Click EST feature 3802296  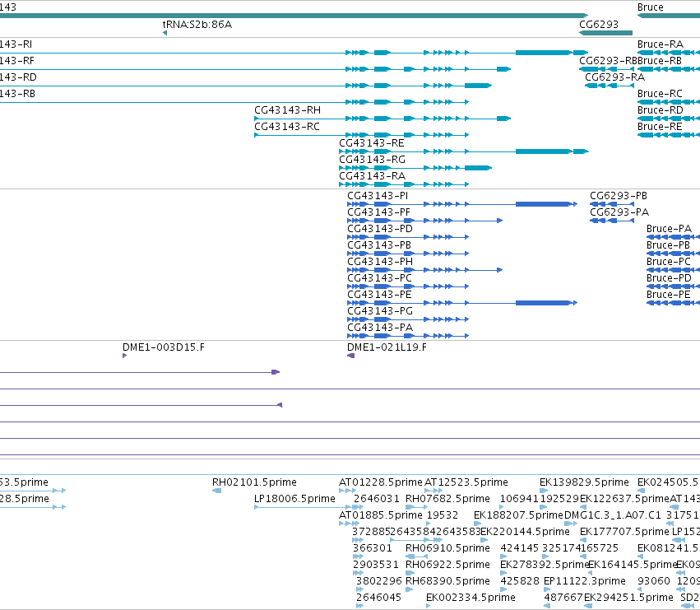click(378, 581)
